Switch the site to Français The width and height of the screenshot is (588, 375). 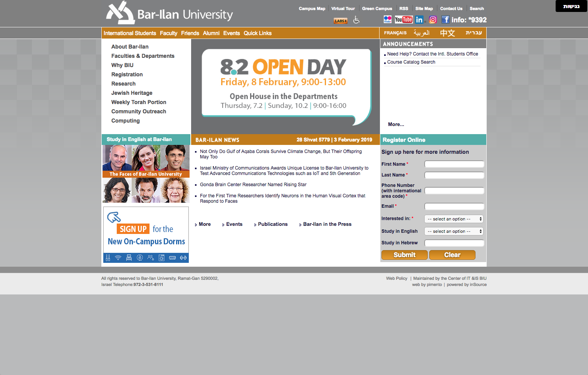point(395,33)
